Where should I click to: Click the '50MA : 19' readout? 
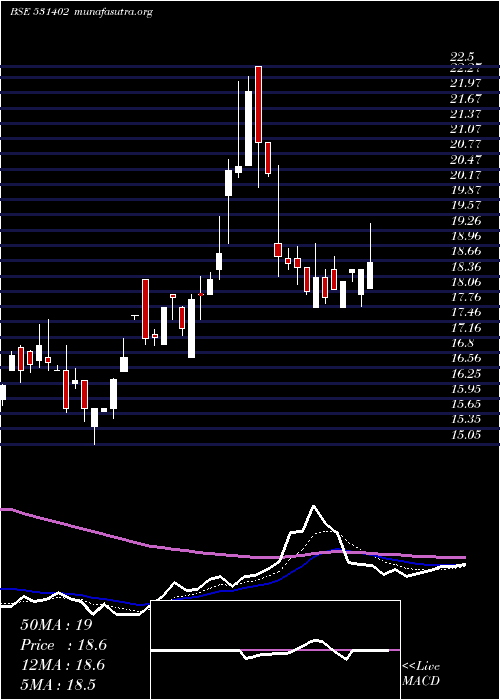[56, 625]
